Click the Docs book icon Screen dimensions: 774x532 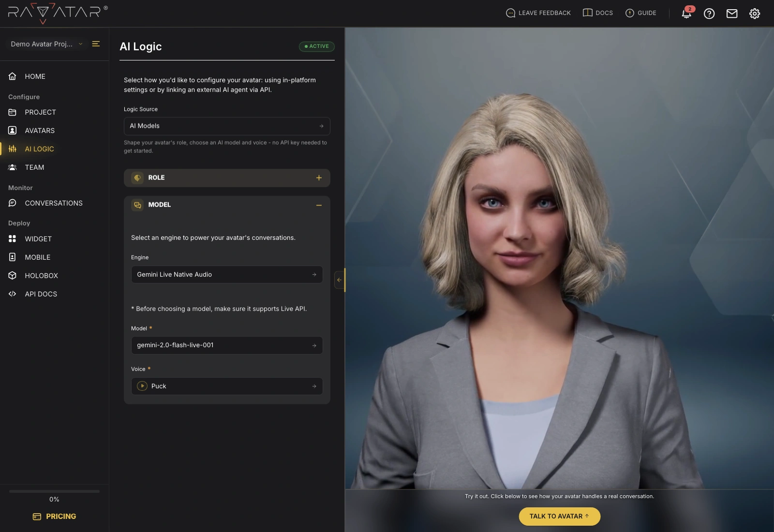pyautogui.click(x=588, y=13)
